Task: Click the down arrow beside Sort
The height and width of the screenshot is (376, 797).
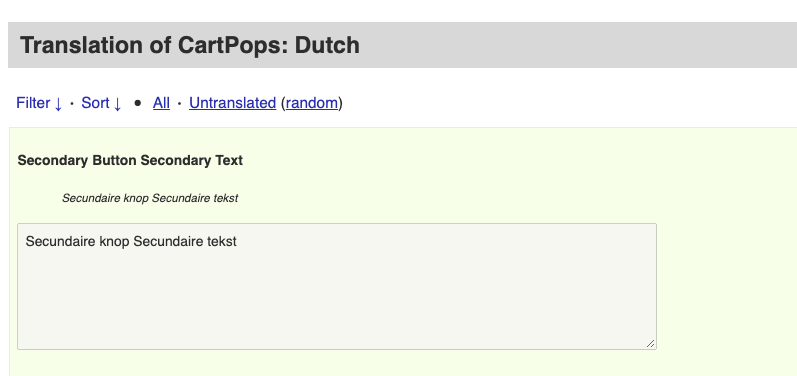Action: 117,104
